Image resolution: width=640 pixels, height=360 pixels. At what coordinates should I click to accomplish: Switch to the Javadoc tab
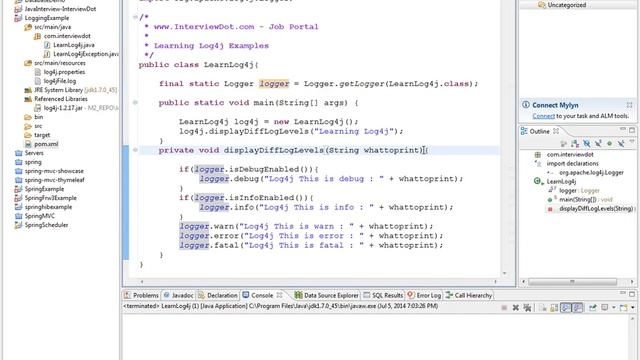point(178,295)
